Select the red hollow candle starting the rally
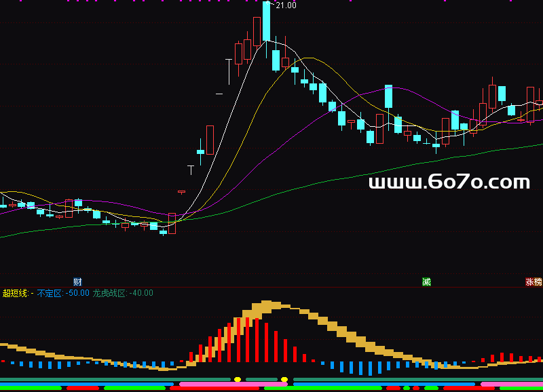This screenshot has width=543, height=392. pos(172,223)
